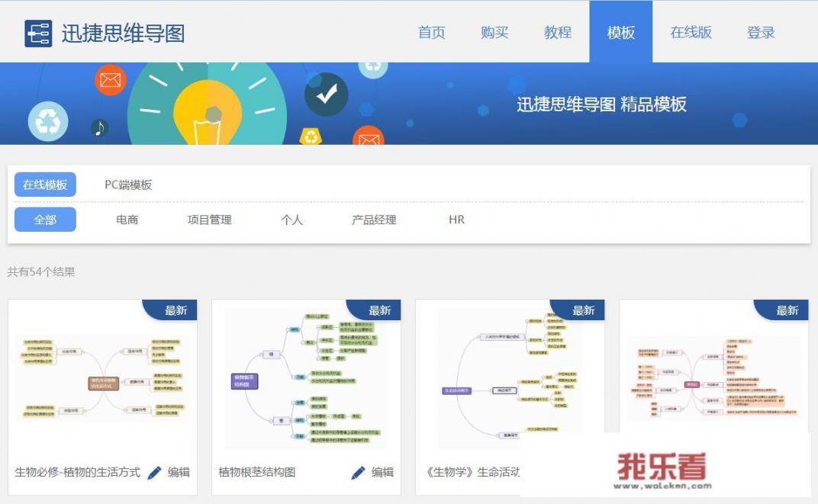The width and height of the screenshot is (818, 504).
Task: Click 编辑 for 生物必修-植物的生活方式
Action: point(179,473)
